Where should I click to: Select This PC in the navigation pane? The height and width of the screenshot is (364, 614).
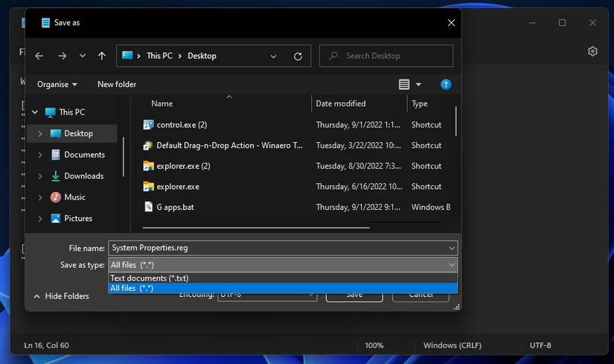pyautogui.click(x=71, y=112)
